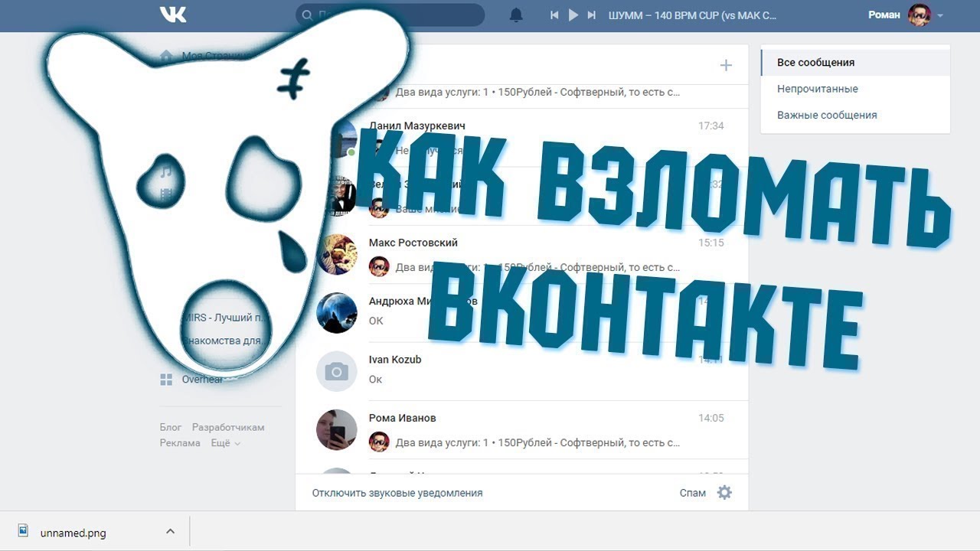Open the Моя Страница home icon
Screen dimensions: 980x551
166,56
